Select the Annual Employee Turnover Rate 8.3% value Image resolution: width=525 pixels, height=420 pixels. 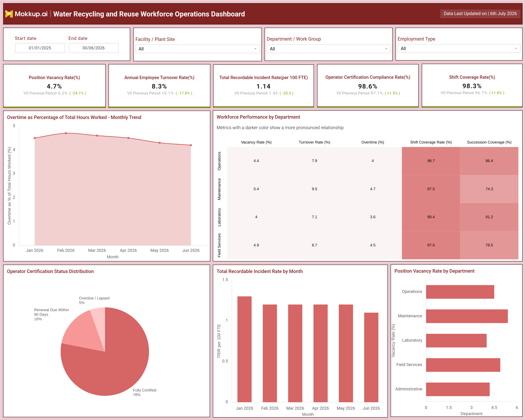[x=159, y=86]
